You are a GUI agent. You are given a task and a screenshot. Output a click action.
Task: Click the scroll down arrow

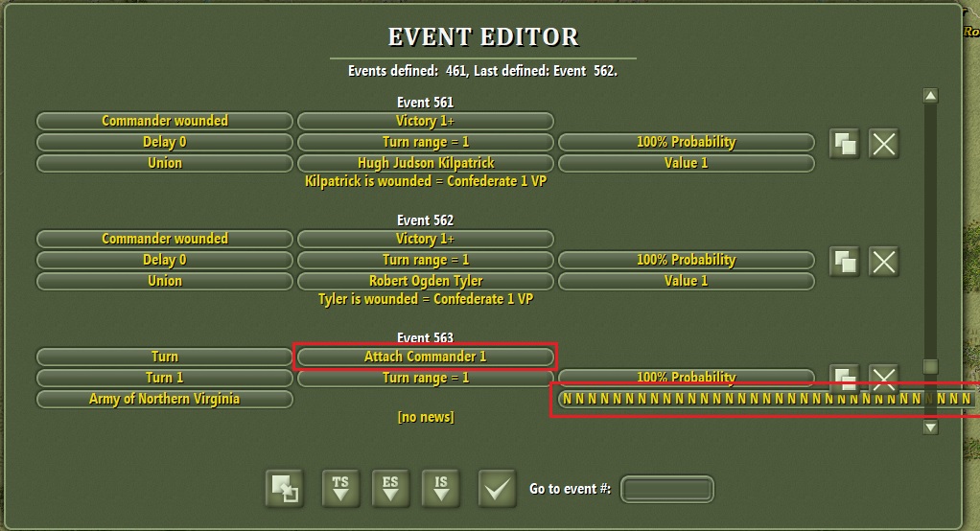(x=931, y=427)
